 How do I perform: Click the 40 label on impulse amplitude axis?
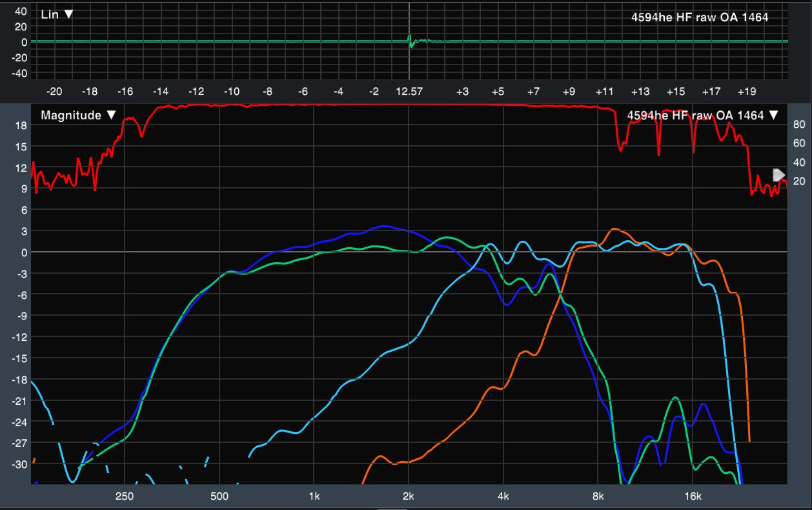20,11
